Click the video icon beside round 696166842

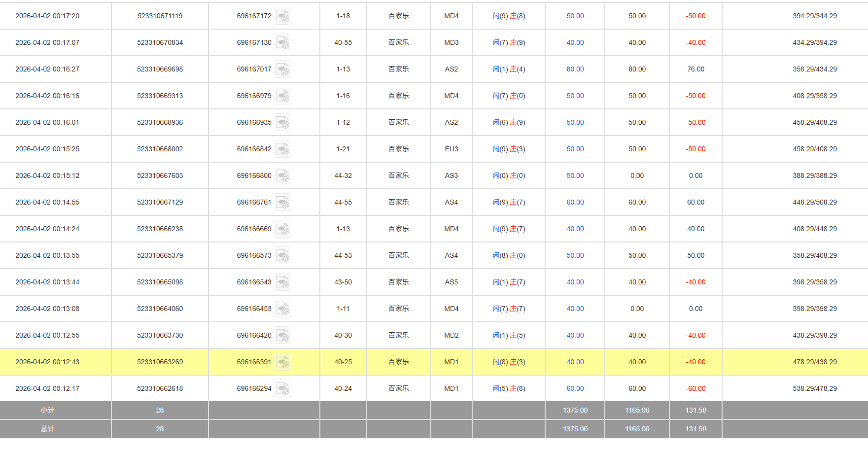282,149
